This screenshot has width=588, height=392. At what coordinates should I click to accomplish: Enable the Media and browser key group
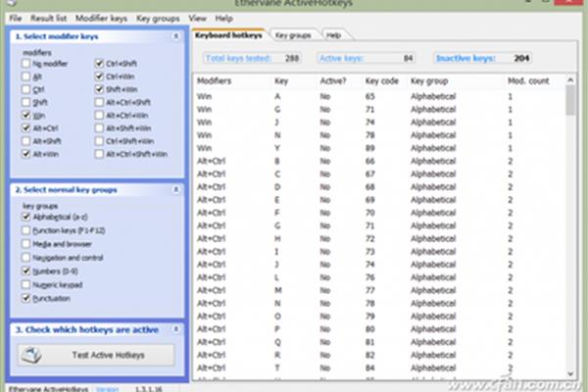point(25,244)
